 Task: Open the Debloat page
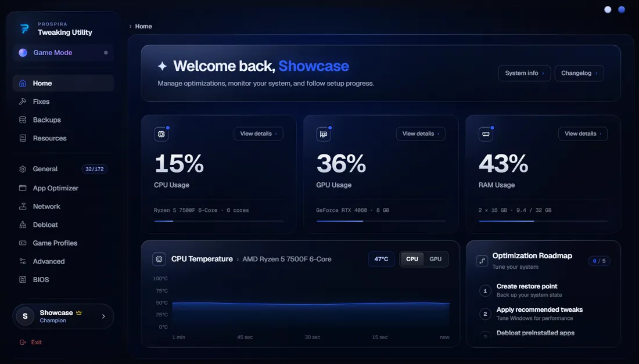[63, 225]
